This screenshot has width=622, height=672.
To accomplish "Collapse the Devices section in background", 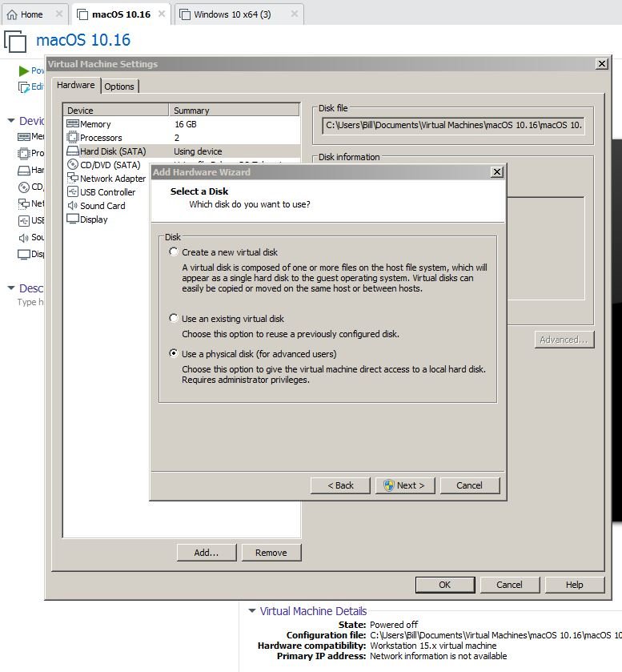I will tap(11, 120).
